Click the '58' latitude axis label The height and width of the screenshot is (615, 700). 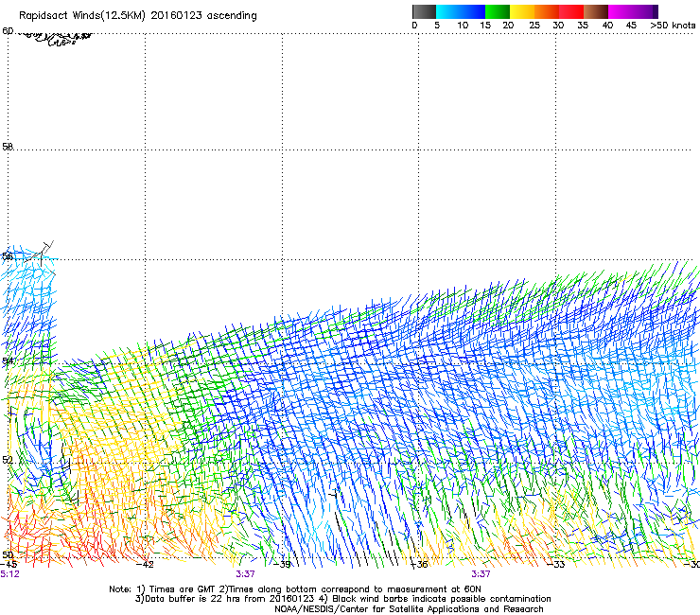click(8, 147)
